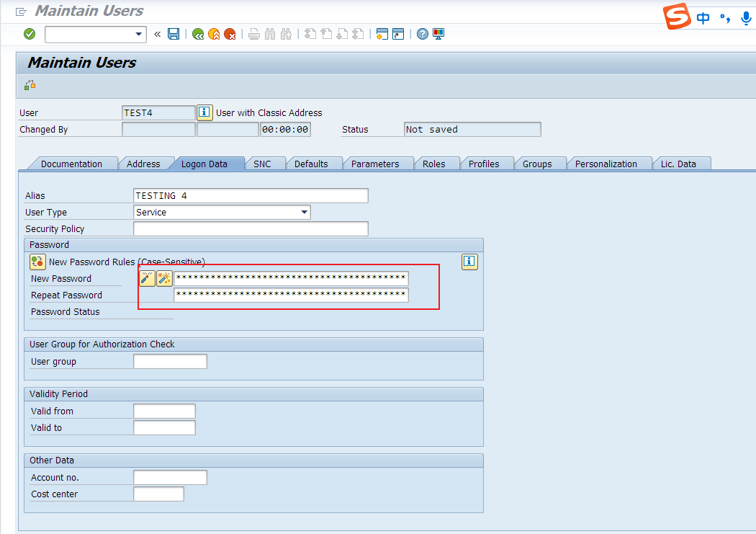
Task: Open the User Type dropdown
Action: coord(305,213)
